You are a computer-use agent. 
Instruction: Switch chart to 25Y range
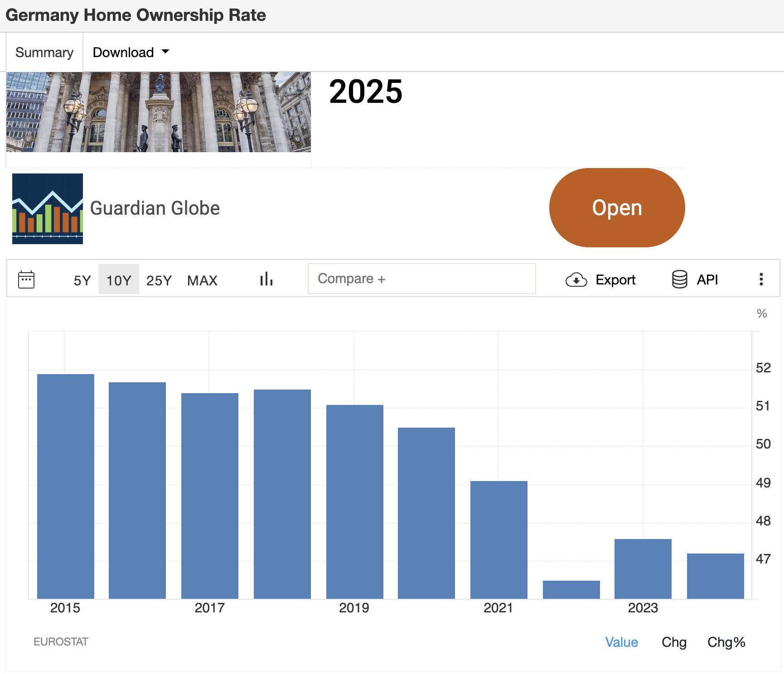click(159, 280)
